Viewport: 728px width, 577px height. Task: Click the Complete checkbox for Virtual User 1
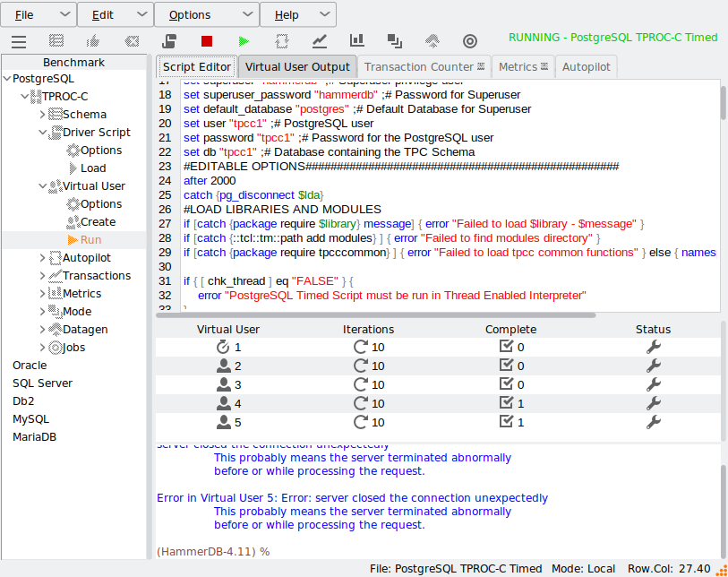point(506,346)
